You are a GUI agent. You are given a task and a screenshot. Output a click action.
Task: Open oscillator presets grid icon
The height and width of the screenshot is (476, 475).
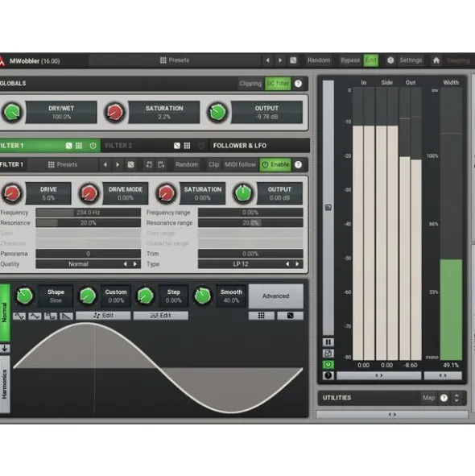coord(262,316)
